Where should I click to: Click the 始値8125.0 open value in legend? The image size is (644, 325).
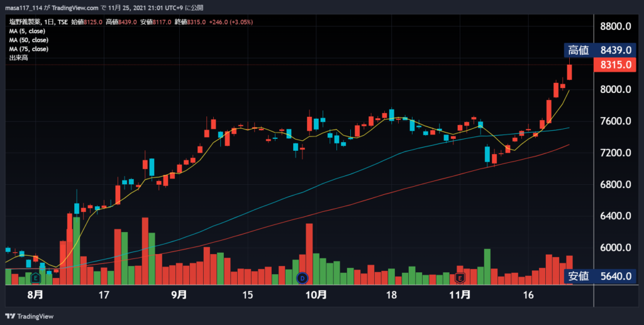tap(87, 22)
